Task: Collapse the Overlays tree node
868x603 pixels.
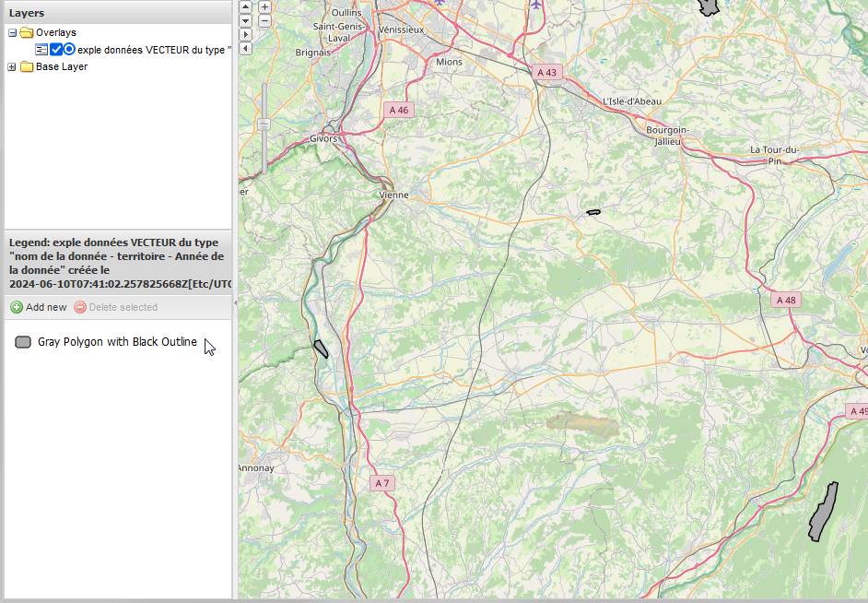Action: (x=12, y=33)
